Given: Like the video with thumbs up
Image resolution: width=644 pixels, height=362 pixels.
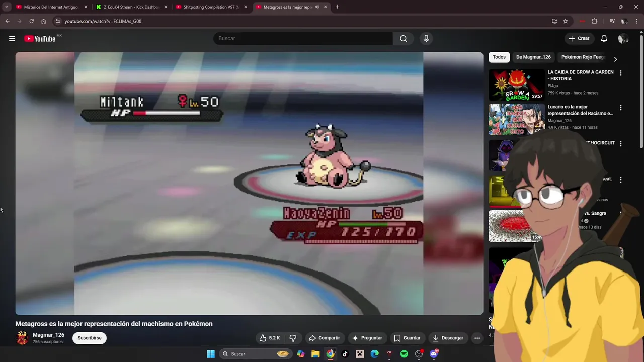Looking at the screenshot, I should 269,338.
